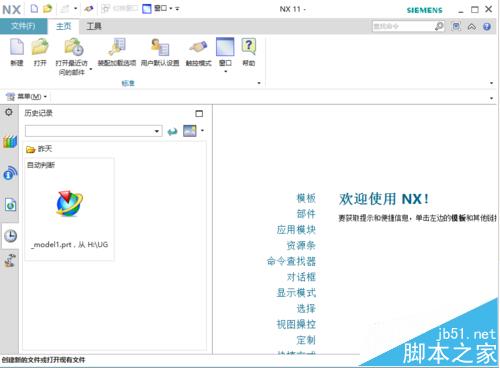Open the resource bar settings gear

point(9,112)
